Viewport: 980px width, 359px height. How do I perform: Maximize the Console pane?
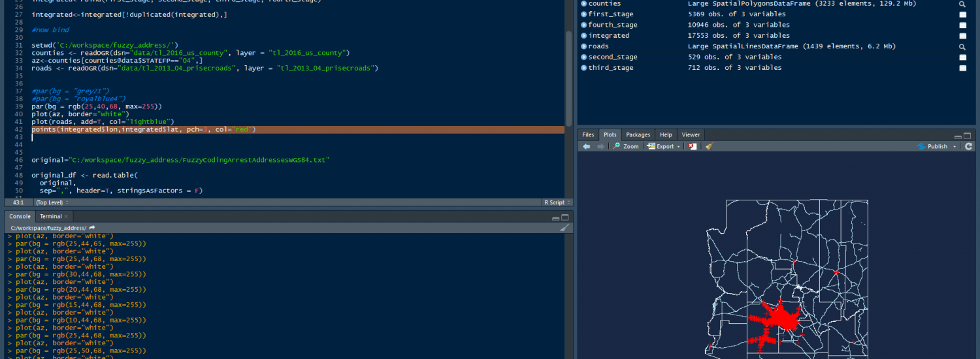point(565,217)
